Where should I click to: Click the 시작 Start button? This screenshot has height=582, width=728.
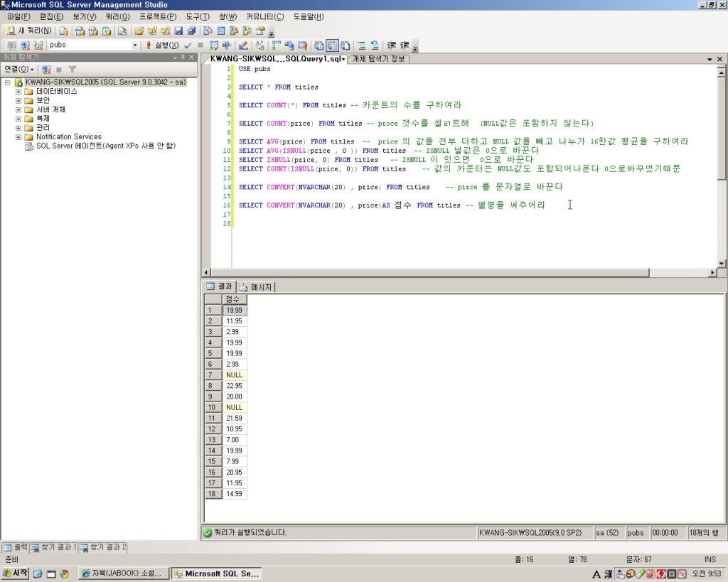tap(16, 573)
